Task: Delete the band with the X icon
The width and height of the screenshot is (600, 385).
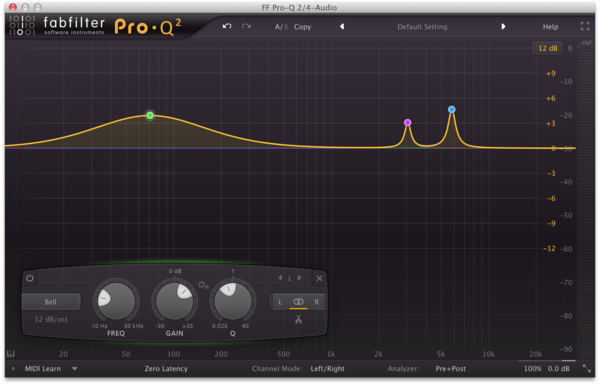Action: coord(319,278)
